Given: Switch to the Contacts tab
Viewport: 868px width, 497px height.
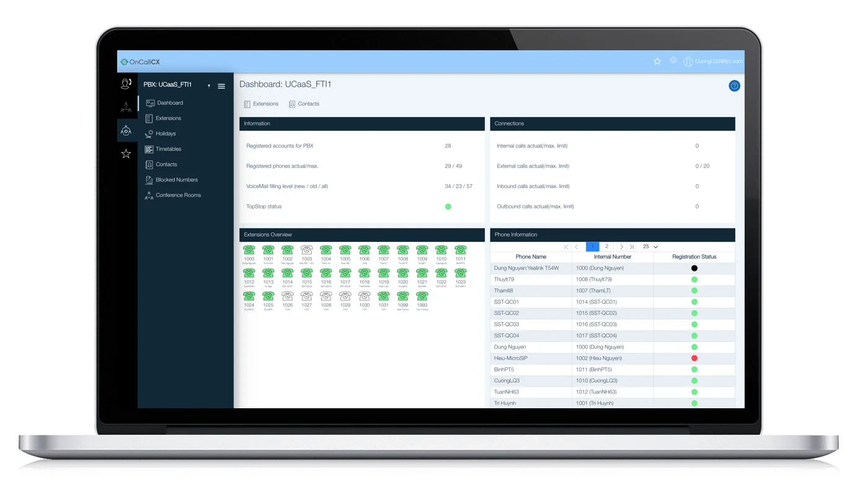Looking at the screenshot, I should pos(304,104).
